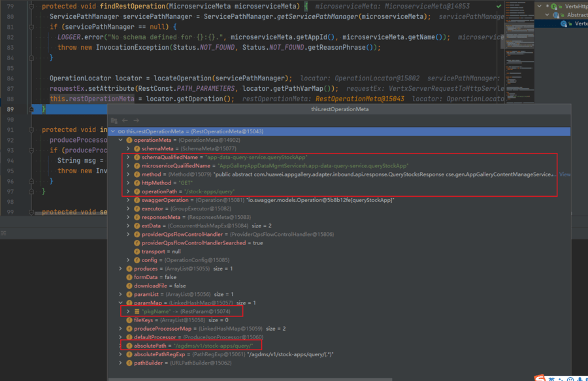Collapse the paramMap LinkedHashMap node
Screen dimensions: 588x381
pyautogui.click(x=121, y=303)
